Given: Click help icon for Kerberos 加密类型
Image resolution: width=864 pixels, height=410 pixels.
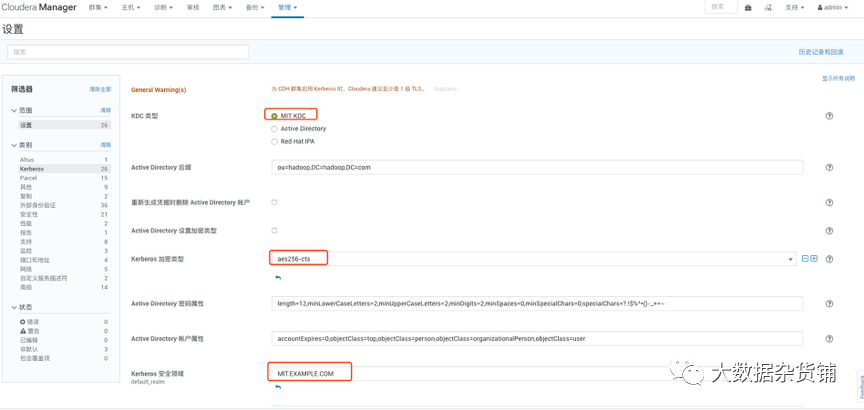Looking at the screenshot, I should tap(829, 258).
